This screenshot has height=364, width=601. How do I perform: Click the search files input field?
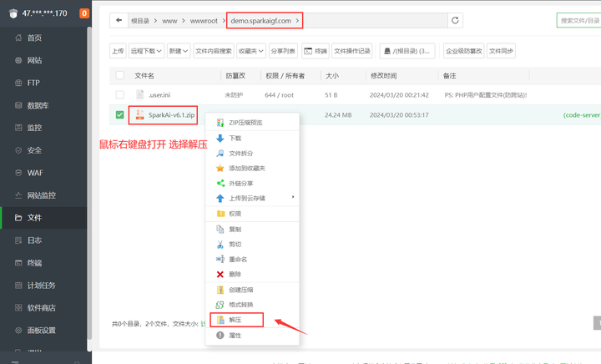(578, 20)
